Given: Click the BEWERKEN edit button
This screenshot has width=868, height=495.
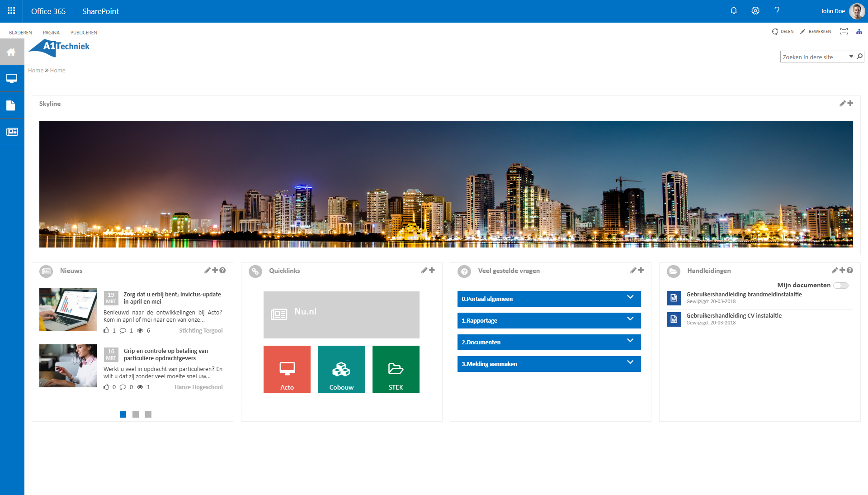Looking at the screenshot, I should (816, 32).
